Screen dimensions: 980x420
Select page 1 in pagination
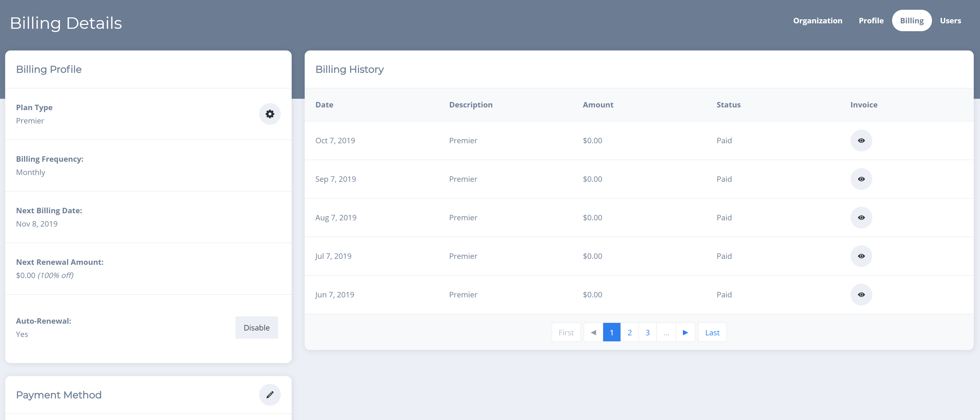pos(611,333)
